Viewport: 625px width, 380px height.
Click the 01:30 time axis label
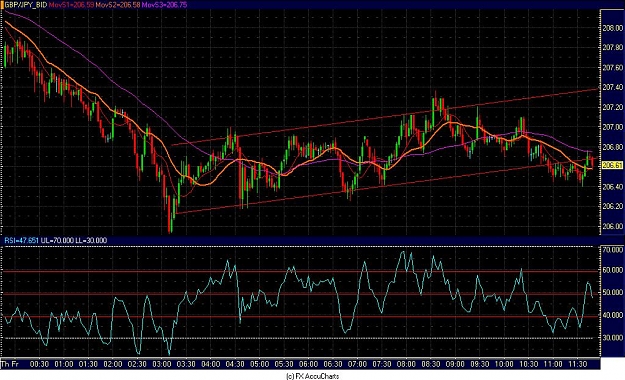coord(88,364)
